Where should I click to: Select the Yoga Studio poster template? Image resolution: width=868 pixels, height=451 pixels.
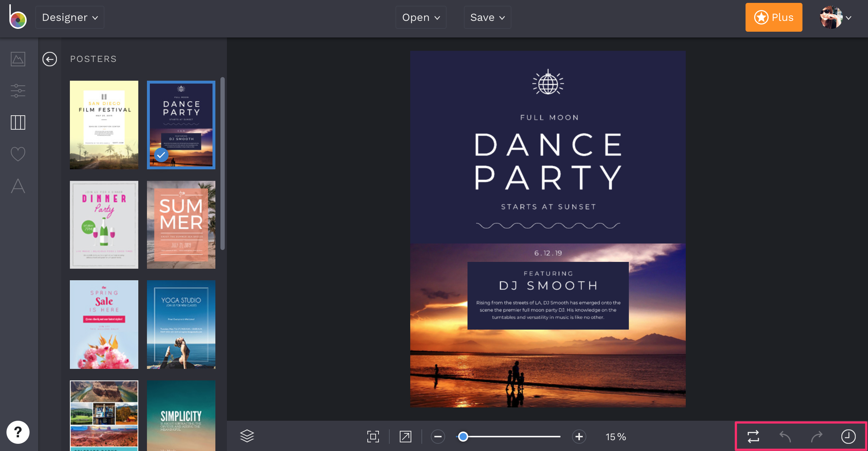[x=181, y=325]
